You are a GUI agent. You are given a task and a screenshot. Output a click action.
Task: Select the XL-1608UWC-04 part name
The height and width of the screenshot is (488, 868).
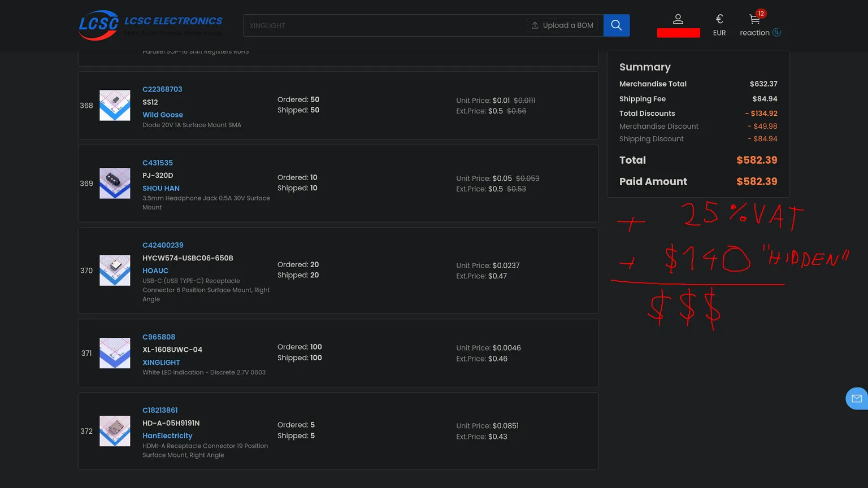pos(172,350)
